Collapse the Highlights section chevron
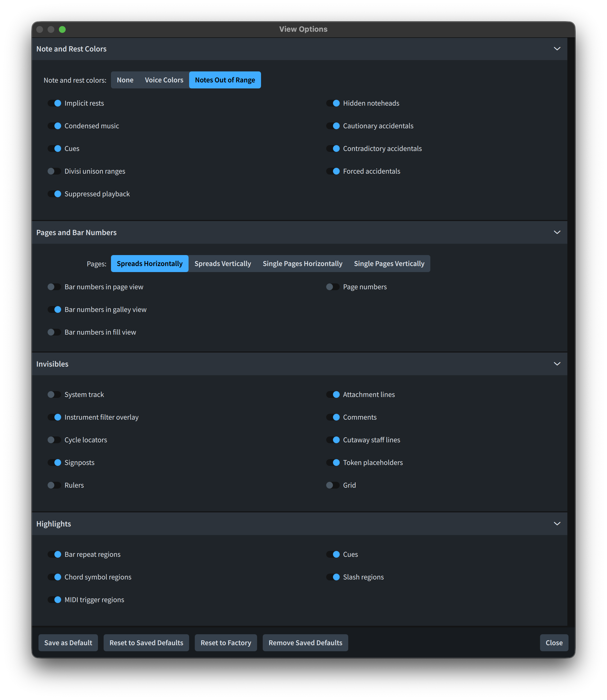This screenshot has height=700, width=607. coord(557,524)
